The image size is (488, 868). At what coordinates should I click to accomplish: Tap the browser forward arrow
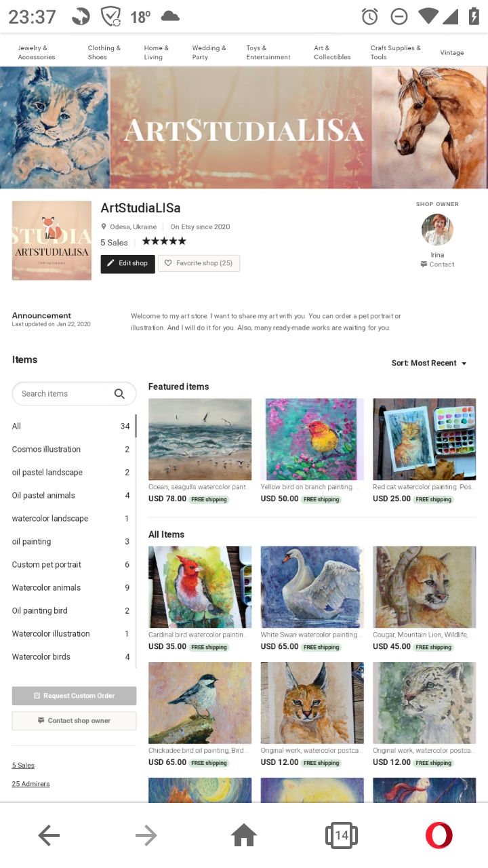[146, 835]
